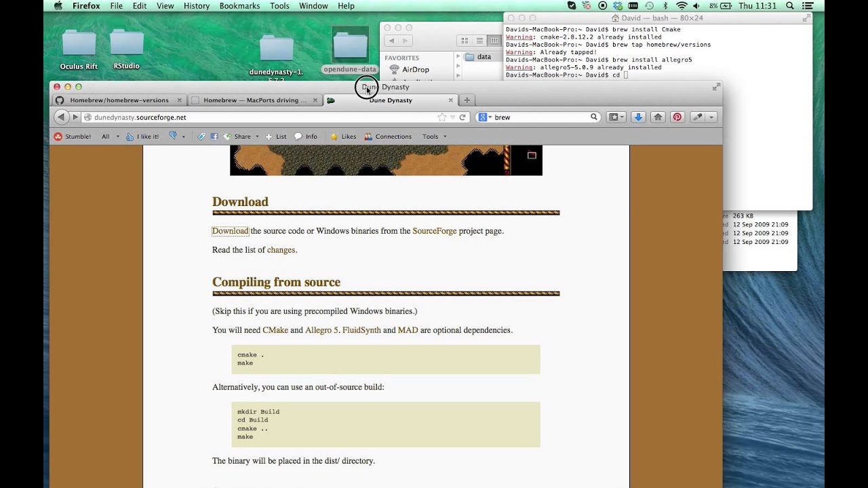Open the dropdown next to thumbs-down icon

pos(184,136)
